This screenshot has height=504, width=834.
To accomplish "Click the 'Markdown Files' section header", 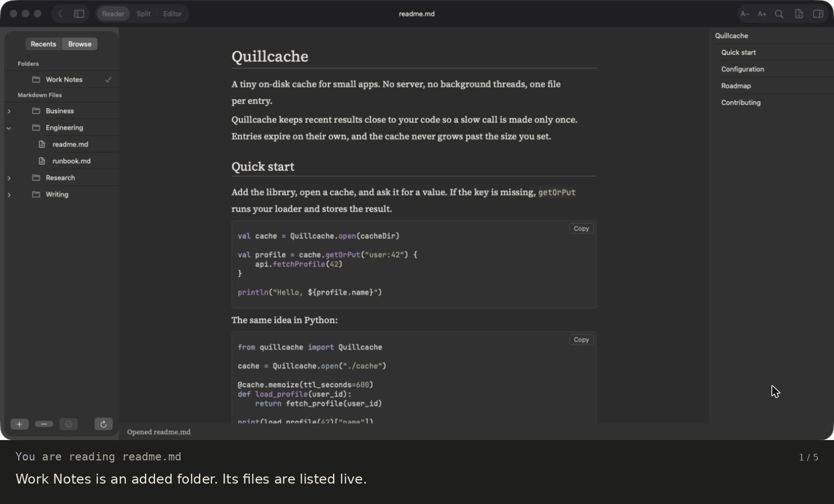I will (40, 95).
